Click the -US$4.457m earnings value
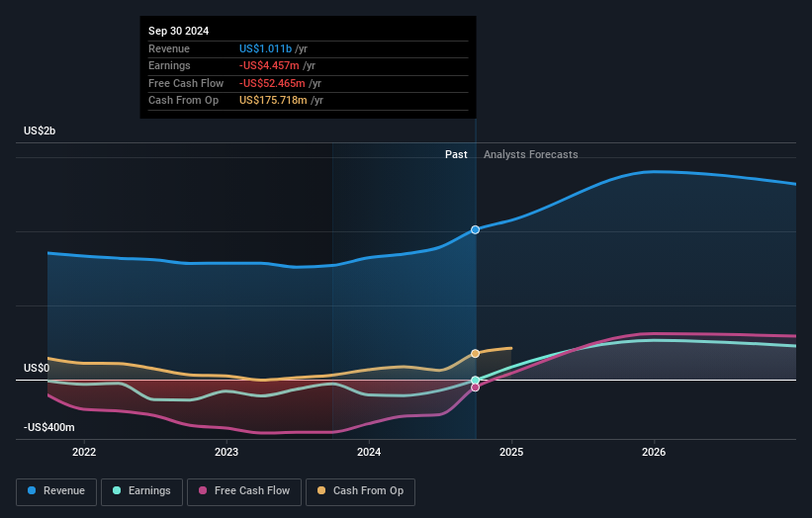 tap(269, 65)
